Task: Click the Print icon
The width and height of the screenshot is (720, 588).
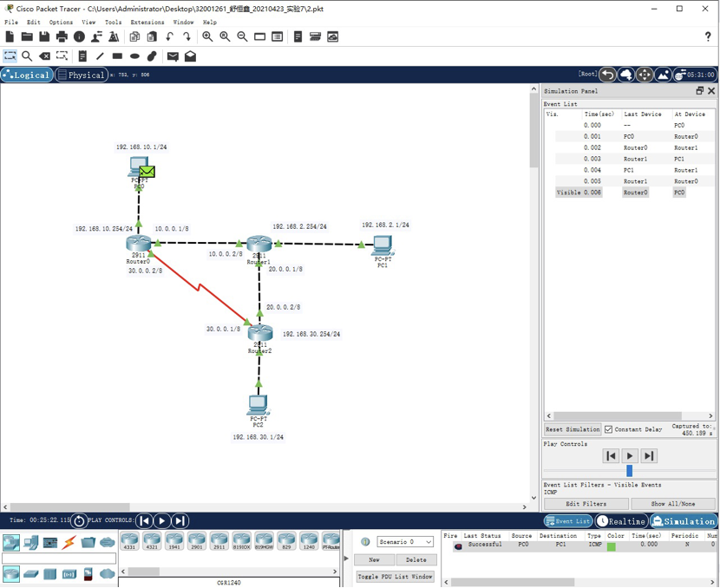Action: click(x=62, y=36)
